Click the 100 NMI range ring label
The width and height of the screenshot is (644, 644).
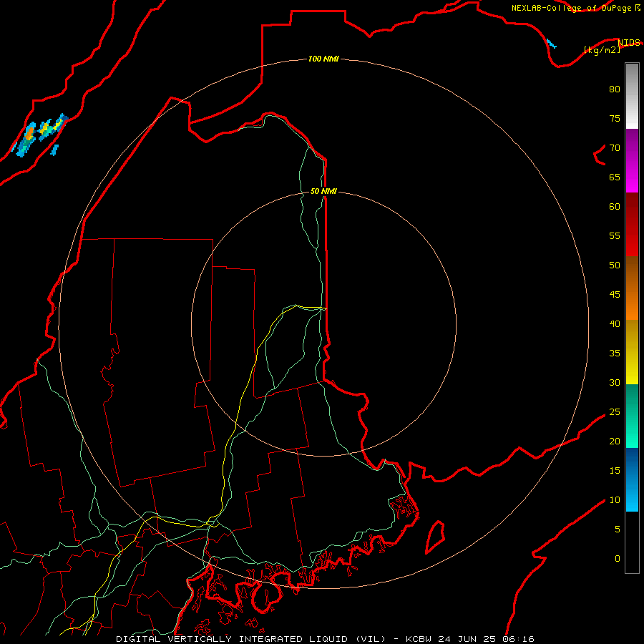pyautogui.click(x=323, y=59)
